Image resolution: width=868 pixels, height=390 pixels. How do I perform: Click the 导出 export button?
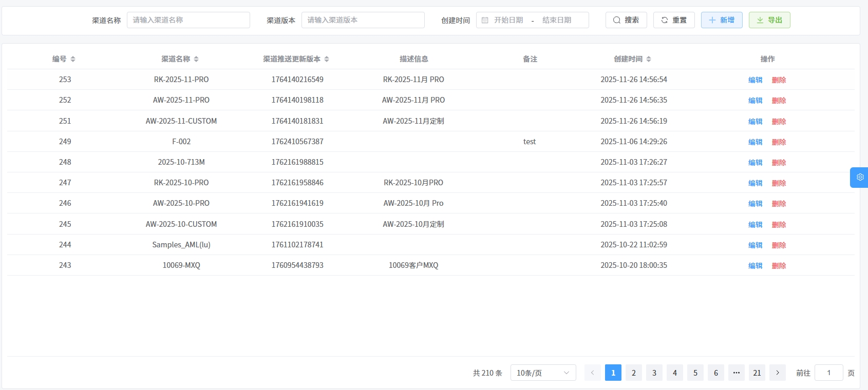[769, 20]
